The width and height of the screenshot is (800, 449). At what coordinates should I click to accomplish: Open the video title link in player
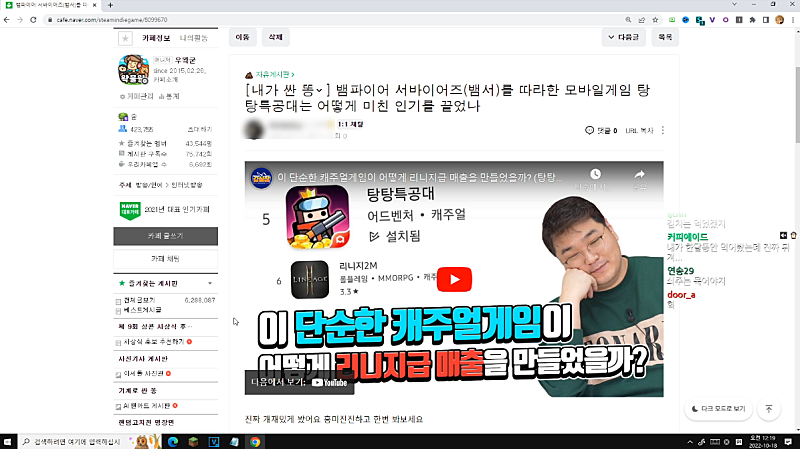click(419, 178)
